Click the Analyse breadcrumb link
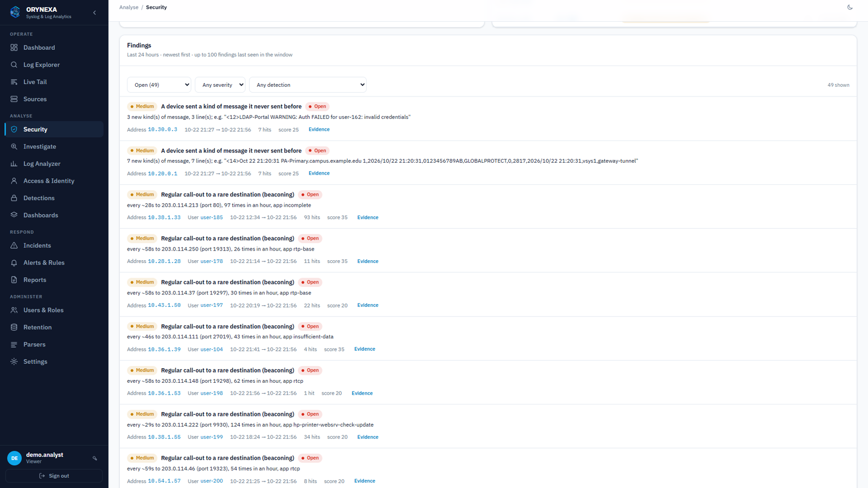The height and width of the screenshot is (488, 868). 129,8
